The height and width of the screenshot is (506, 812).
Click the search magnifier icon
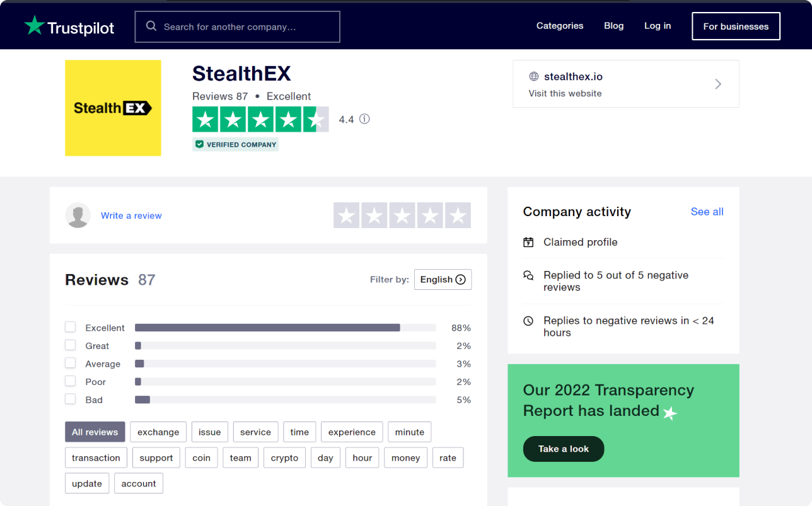coord(151,26)
